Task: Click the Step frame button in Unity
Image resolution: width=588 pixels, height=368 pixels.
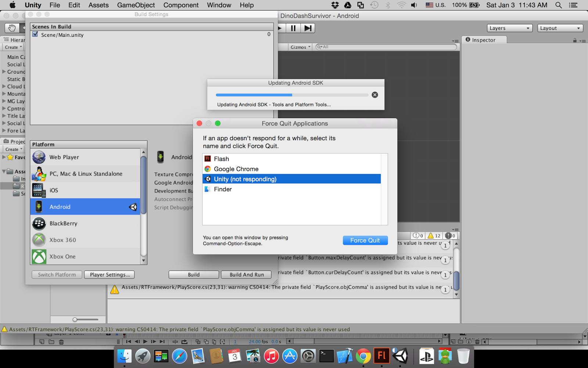Action: (x=308, y=28)
